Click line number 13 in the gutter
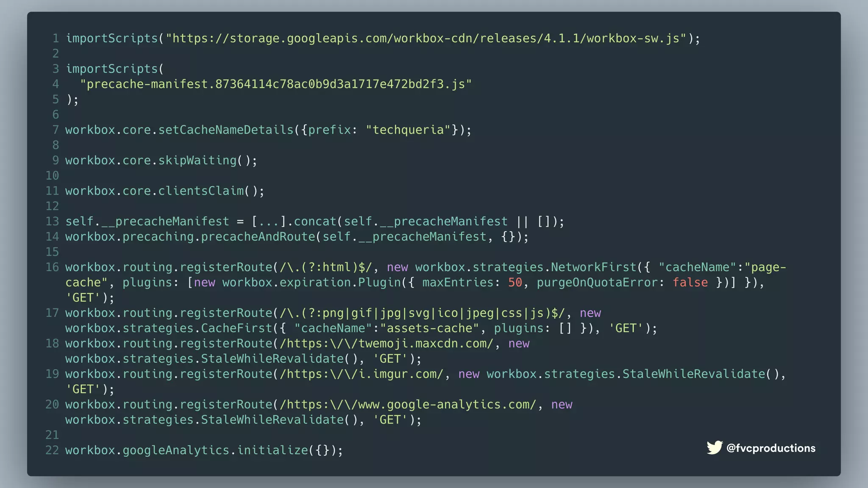Image resolution: width=868 pixels, height=488 pixels. click(52, 222)
